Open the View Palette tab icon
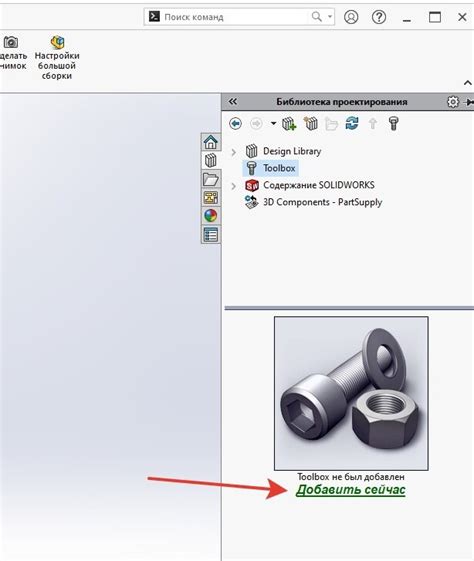Screen dimensions: 474x561 [x=211, y=197]
